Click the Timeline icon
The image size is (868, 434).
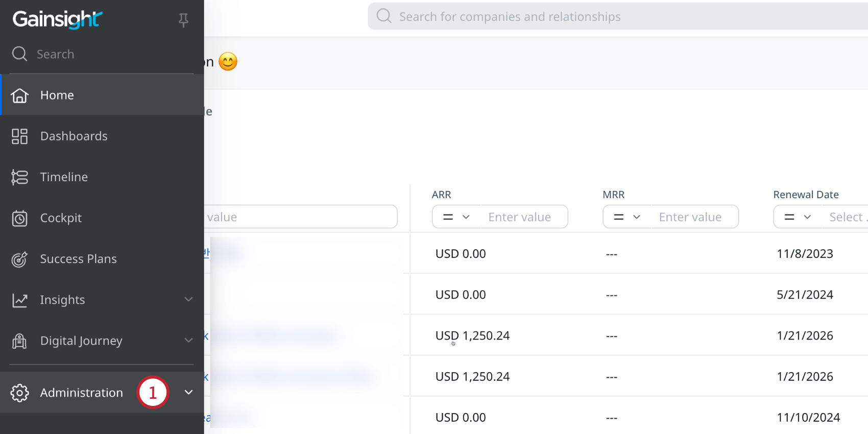(x=19, y=177)
